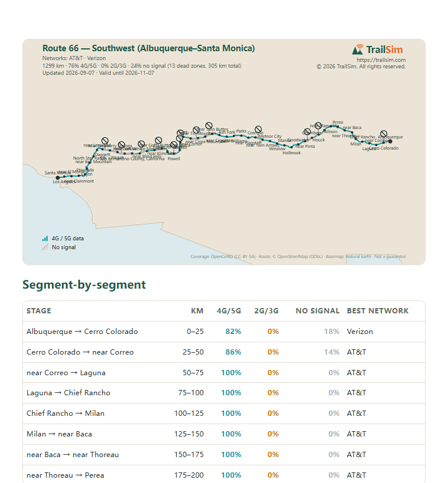Click the route title Route 66 — Southwest
Viewport: 448px width, 483px height.
149,48
